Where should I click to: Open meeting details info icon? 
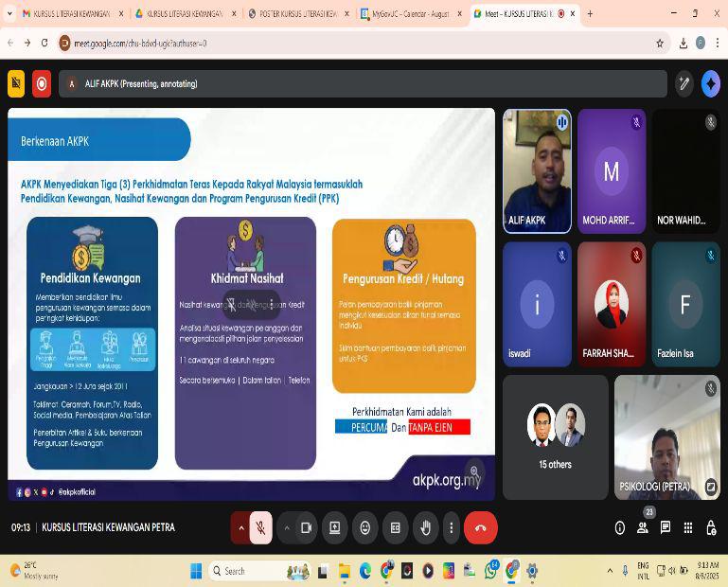(x=620, y=527)
